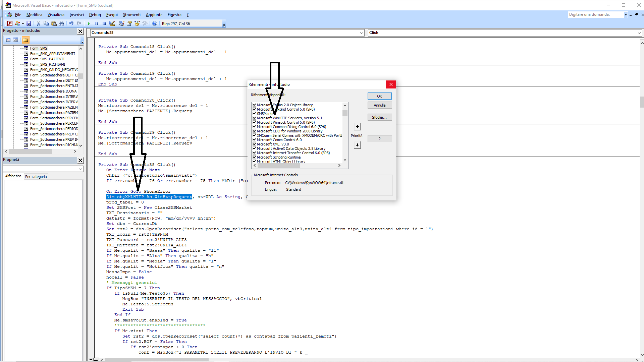
Task: Run the code with the Esegui play icon
Action: [88, 23]
